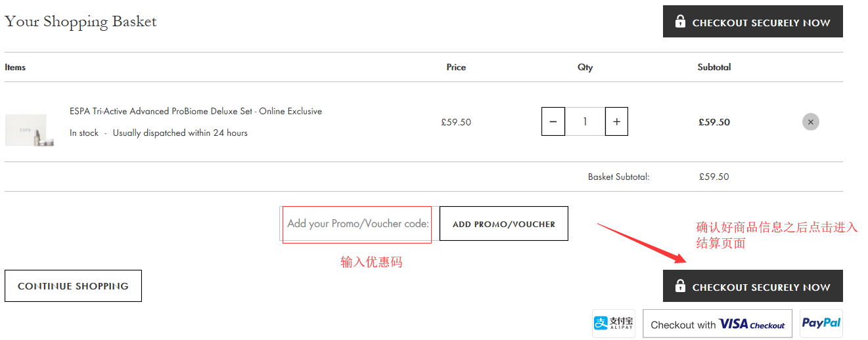Click the Items column header

tap(15, 67)
